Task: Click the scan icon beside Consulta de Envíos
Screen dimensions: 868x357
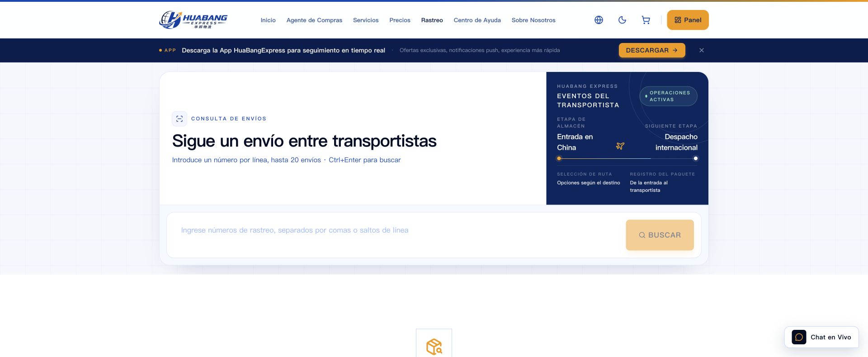Action: pos(179,119)
